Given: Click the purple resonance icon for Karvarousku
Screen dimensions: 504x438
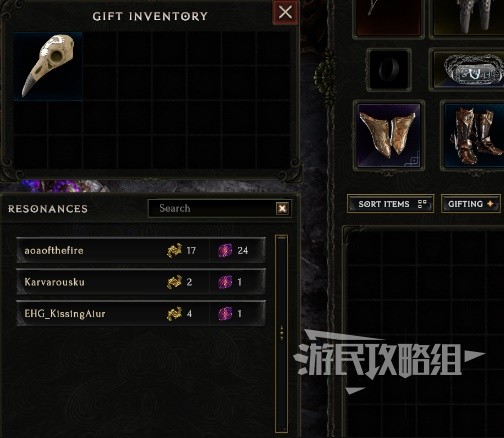Looking at the screenshot, I should (225, 282).
